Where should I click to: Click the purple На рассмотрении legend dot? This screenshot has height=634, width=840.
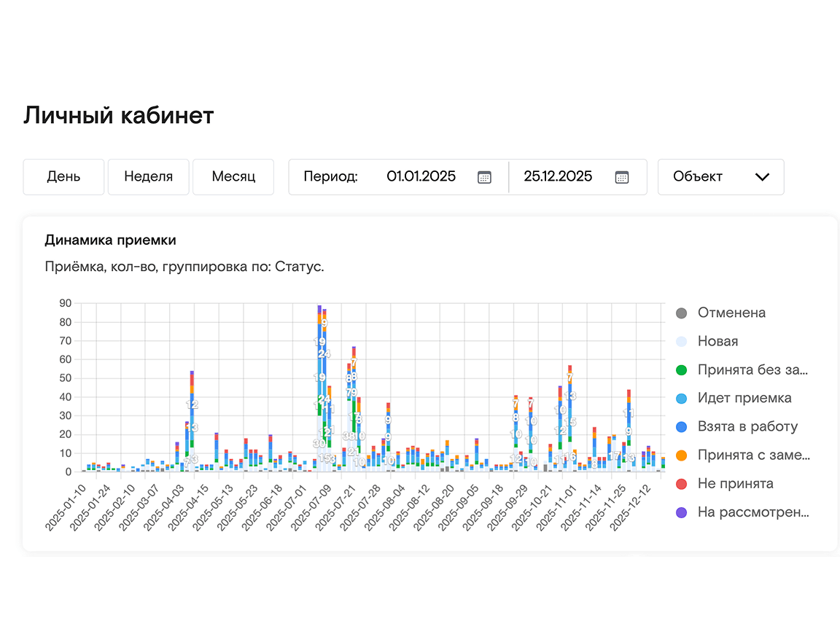(682, 512)
